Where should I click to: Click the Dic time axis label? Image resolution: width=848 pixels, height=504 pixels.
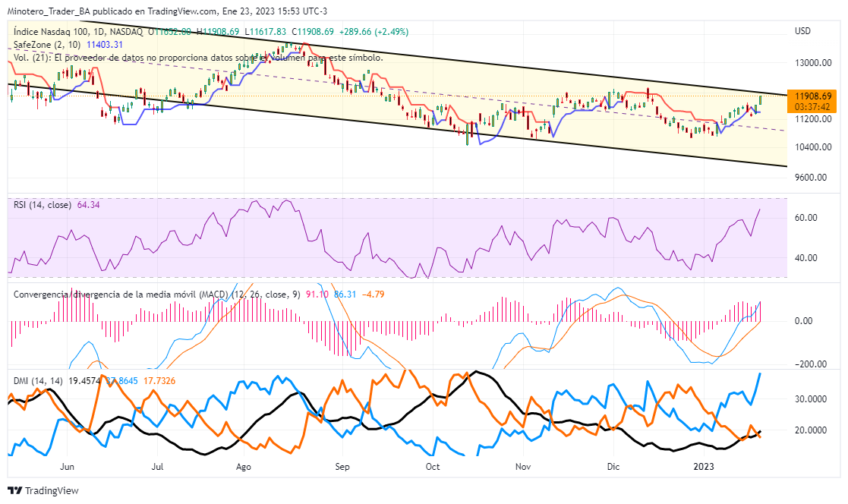pyautogui.click(x=613, y=467)
